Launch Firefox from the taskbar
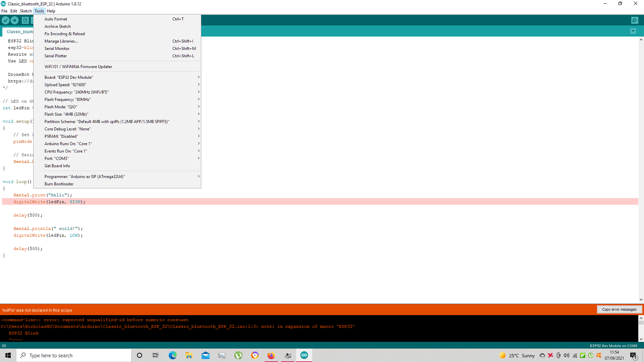644x362 pixels. [271, 355]
